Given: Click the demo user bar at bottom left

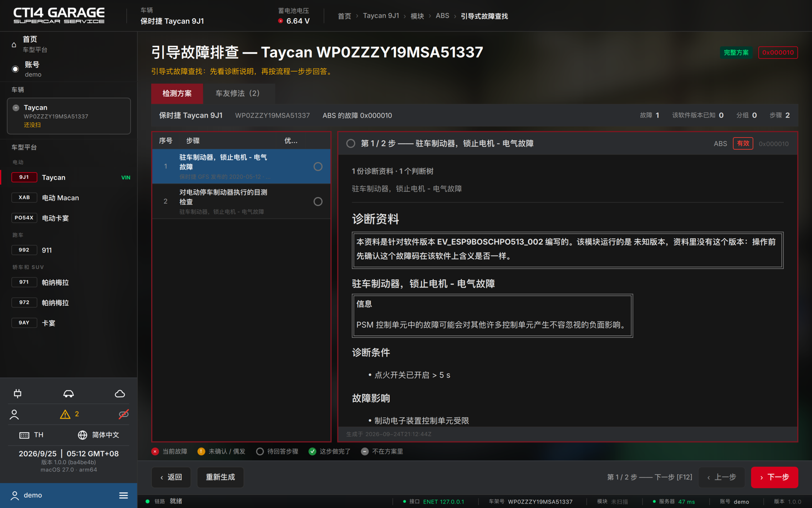Looking at the screenshot, I should pyautogui.click(x=69, y=495).
